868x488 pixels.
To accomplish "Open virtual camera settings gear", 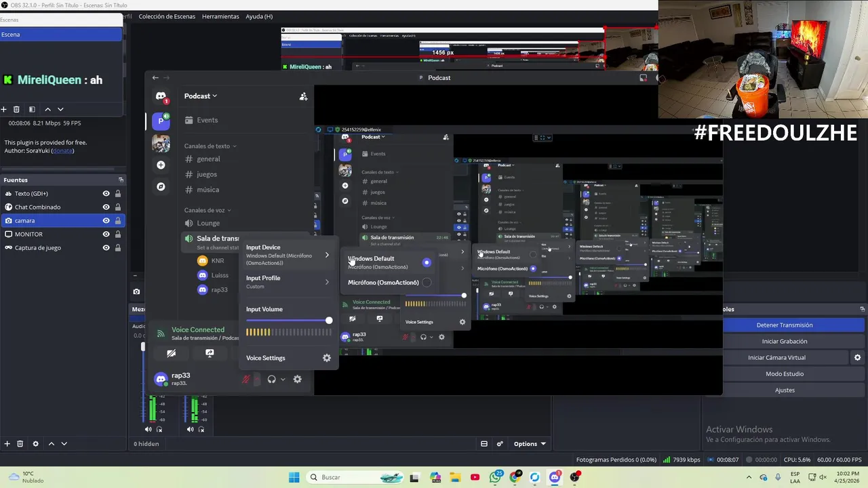I will coord(857,358).
